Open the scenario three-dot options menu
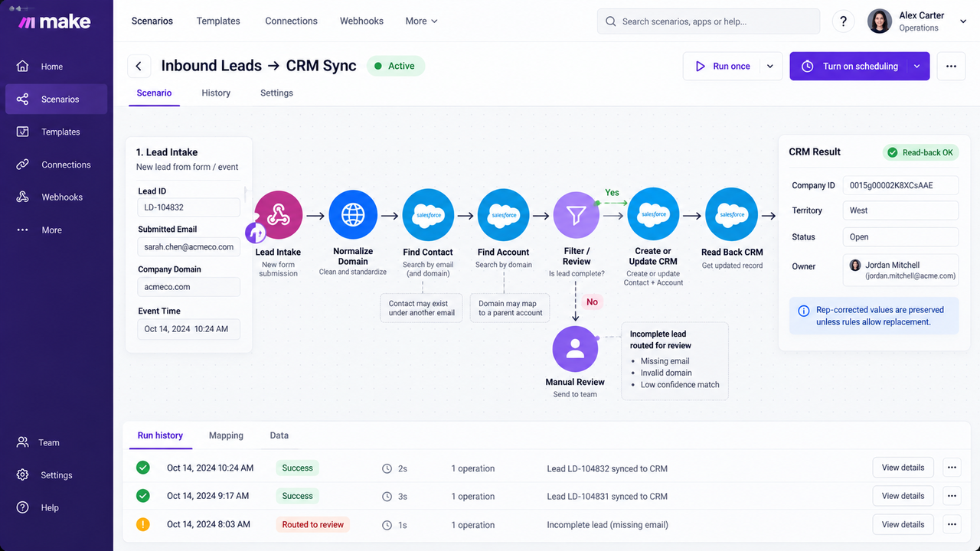Screen dimensions: 980x551 (x=951, y=66)
